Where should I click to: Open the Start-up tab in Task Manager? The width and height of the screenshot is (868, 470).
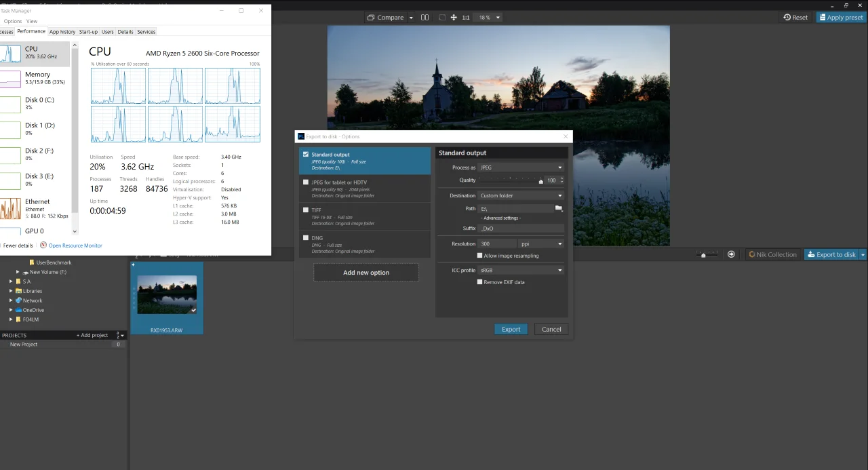click(88, 32)
